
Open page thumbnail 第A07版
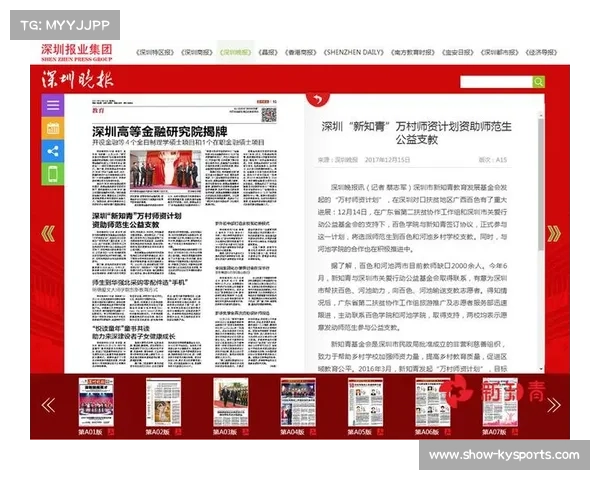tap(500, 402)
